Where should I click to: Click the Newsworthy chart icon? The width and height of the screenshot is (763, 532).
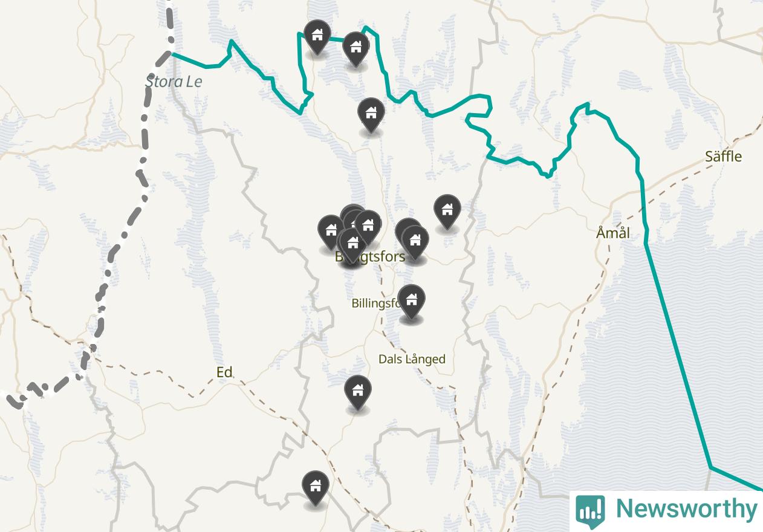[590, 511]
